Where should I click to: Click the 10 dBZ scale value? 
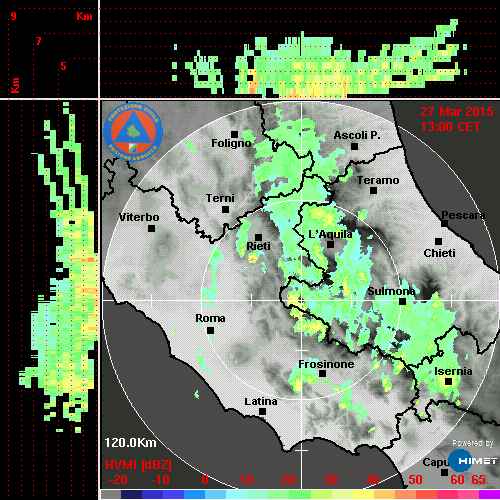[247, 480]
